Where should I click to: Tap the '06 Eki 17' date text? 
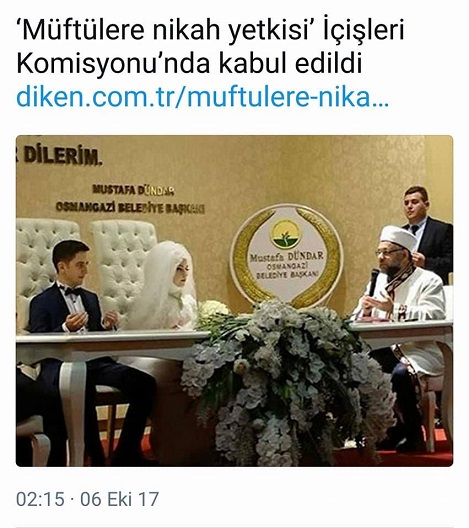[x=120, y=499]
